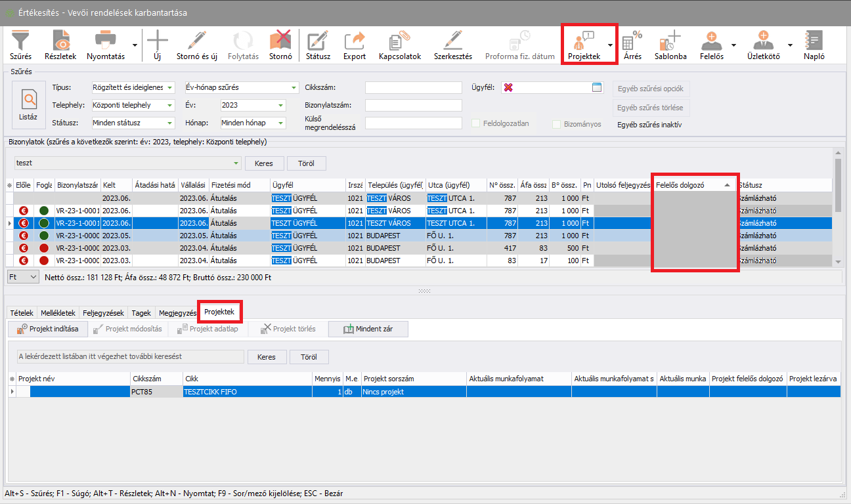The height and width of the screenshot is (504, 851).
Task: Open the Szűrés filter funnel icon
Action: coord(20,41)
